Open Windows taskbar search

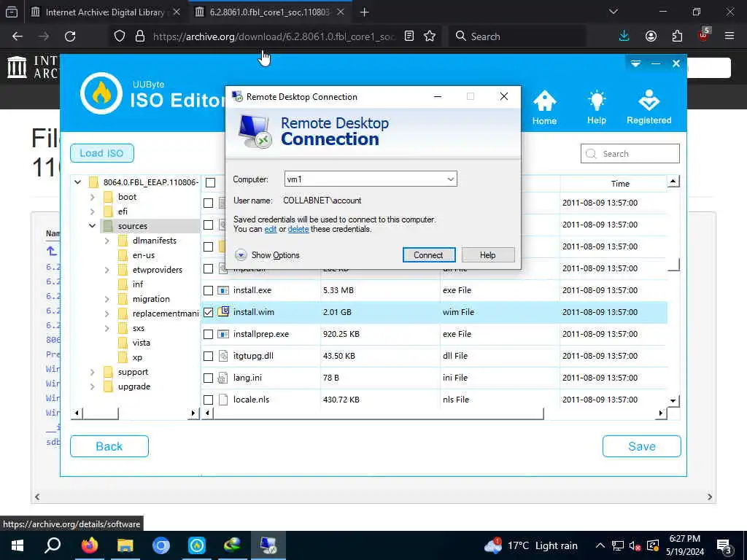[x=53, y=545]
